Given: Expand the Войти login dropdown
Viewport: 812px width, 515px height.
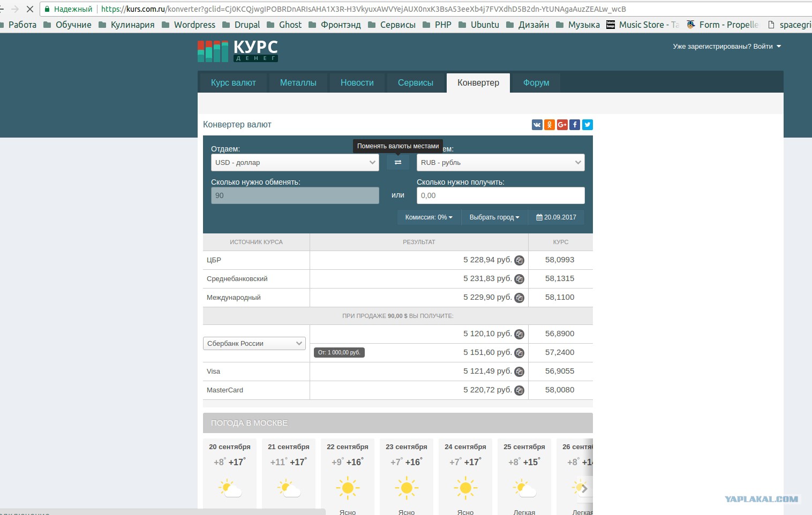Looking at the screenshot, I should 727,47.
